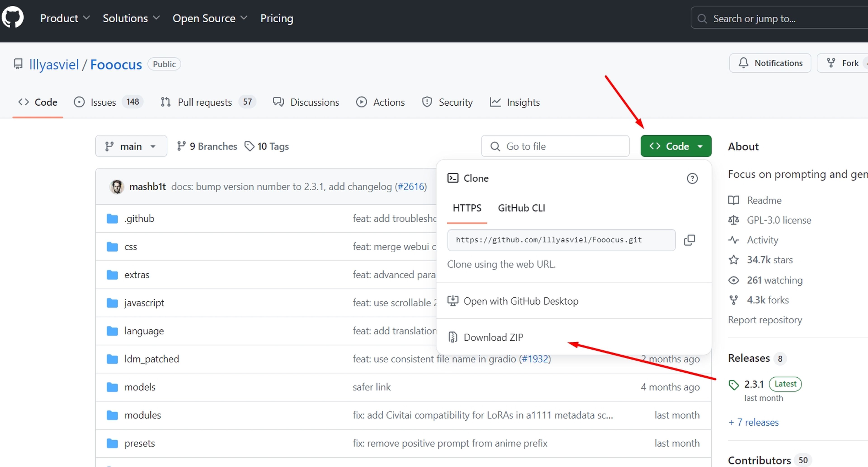The image size is (868, 467).
Task: Open the Actions tab
Action: coord(380,102)
